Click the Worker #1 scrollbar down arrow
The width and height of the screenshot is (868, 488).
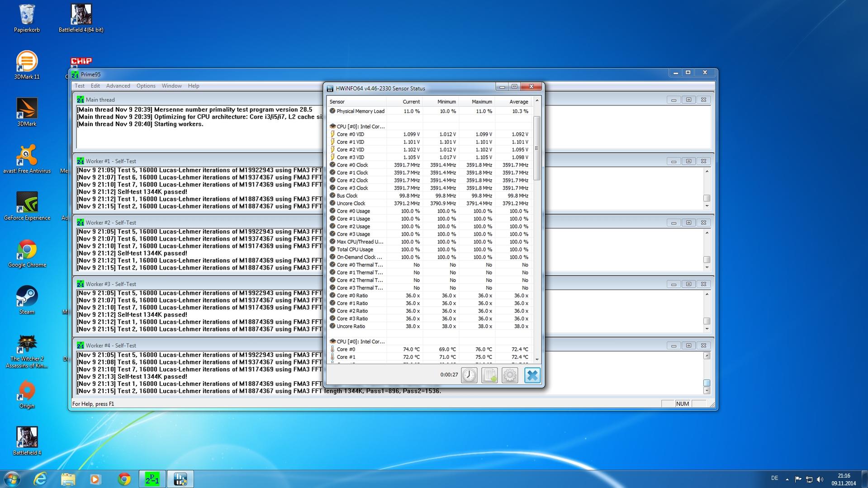coord(707,206)
